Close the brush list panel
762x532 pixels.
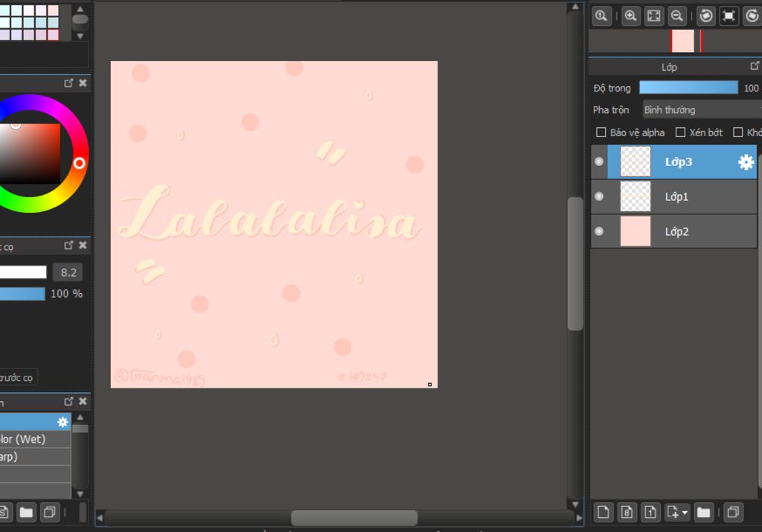coord(83,401)
